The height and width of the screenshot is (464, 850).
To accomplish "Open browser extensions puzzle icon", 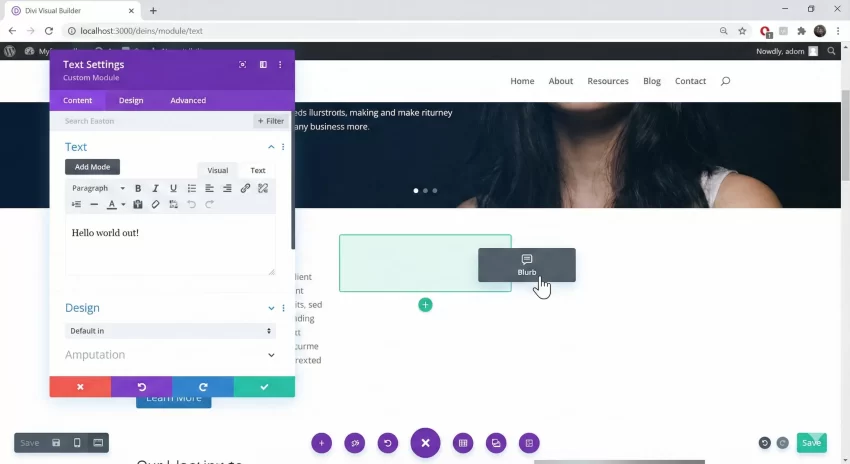I will click(801, 31).
